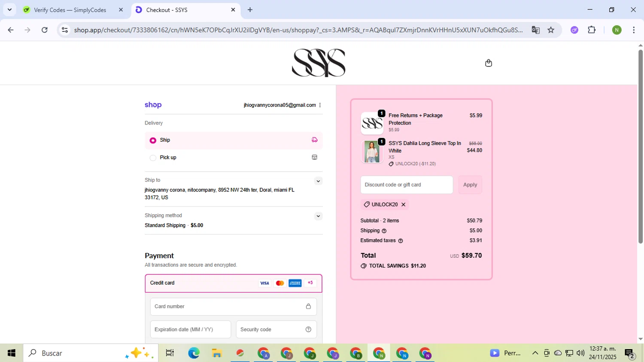Click the SSYS store logo
This screenshot has height=362, width=644.
[319, 63]
